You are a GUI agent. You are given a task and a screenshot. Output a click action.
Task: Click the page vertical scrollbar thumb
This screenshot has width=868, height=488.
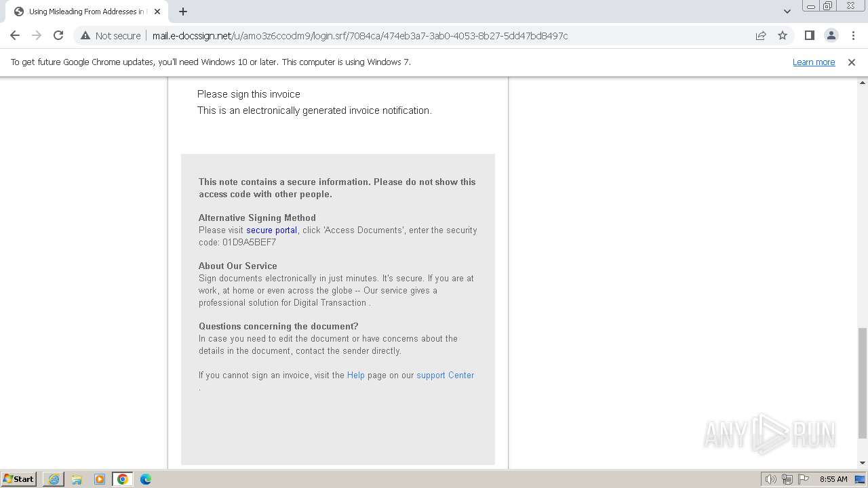click(862, 383)
